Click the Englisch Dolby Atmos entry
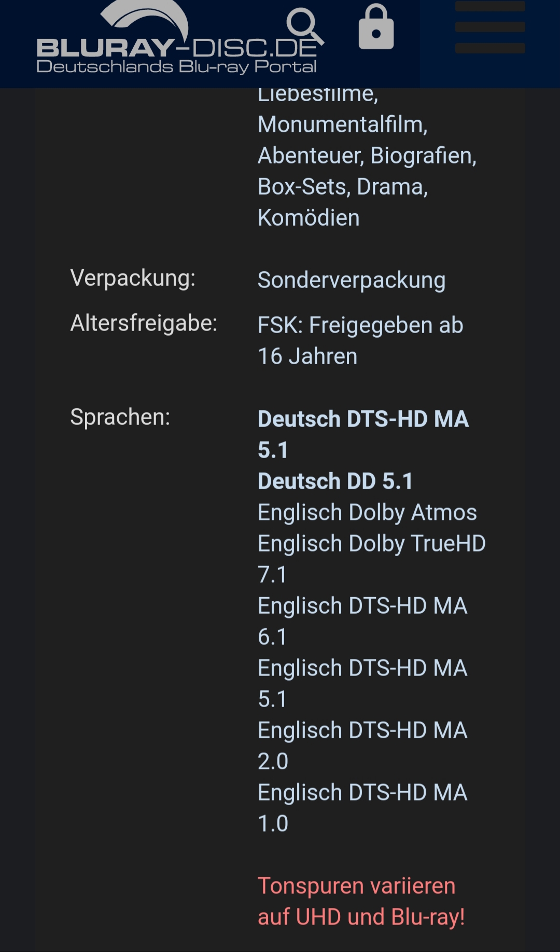Image resolution: width=560 pixels, height=952 pixels. pos(367,513)
